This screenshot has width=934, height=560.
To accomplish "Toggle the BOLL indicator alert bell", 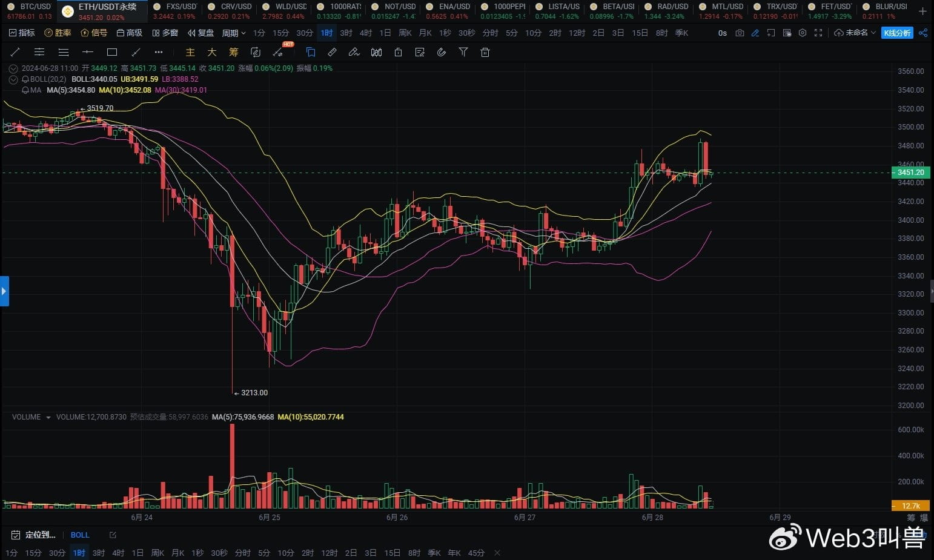I will tap(25, 79).
